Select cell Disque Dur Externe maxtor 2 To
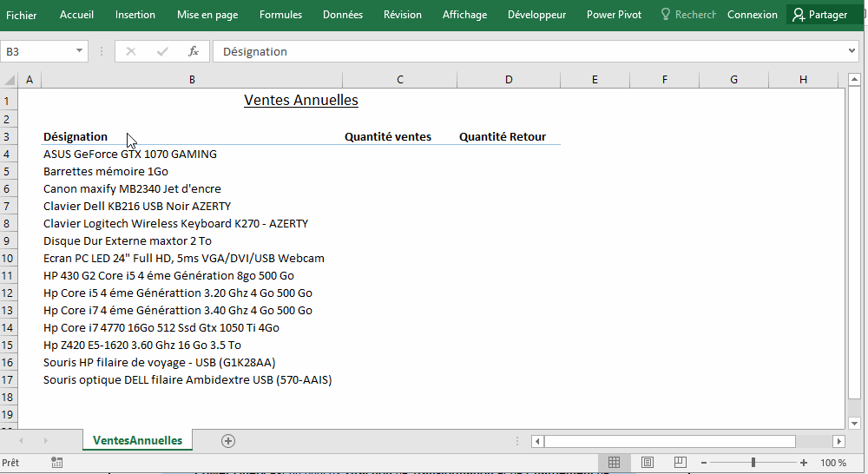Screen dimensions: 868x474 (x=192, y=240)
